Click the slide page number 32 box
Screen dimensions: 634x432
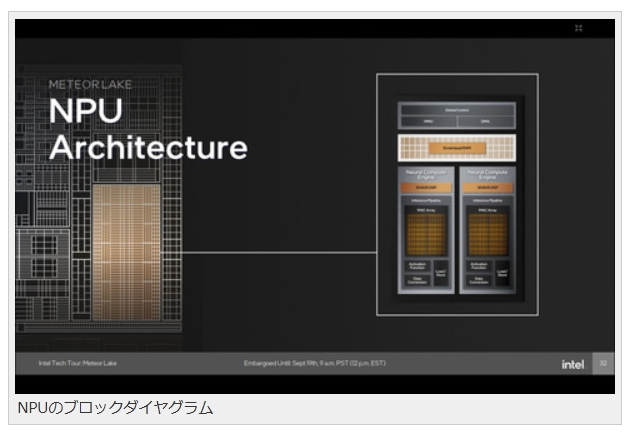602,364
